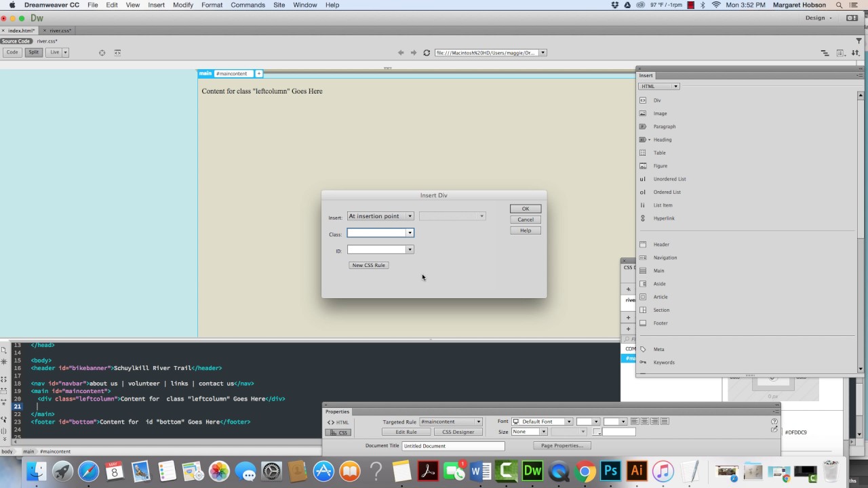Image resolution: width=868 pixels, height=488 pixels.
Task: Open the Site menu
Action: coord(279,5)
